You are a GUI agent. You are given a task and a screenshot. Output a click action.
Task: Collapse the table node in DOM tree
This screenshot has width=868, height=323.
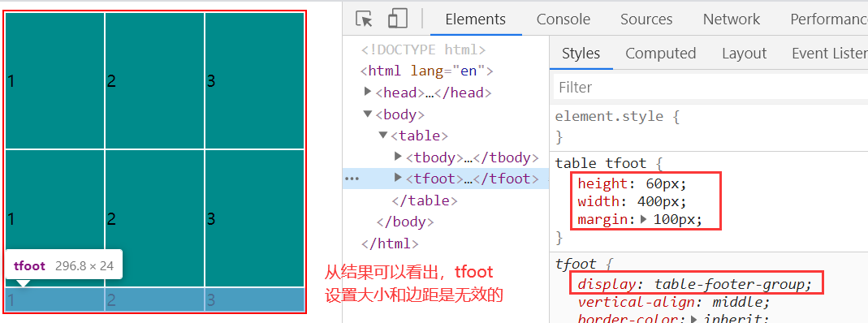383,135
